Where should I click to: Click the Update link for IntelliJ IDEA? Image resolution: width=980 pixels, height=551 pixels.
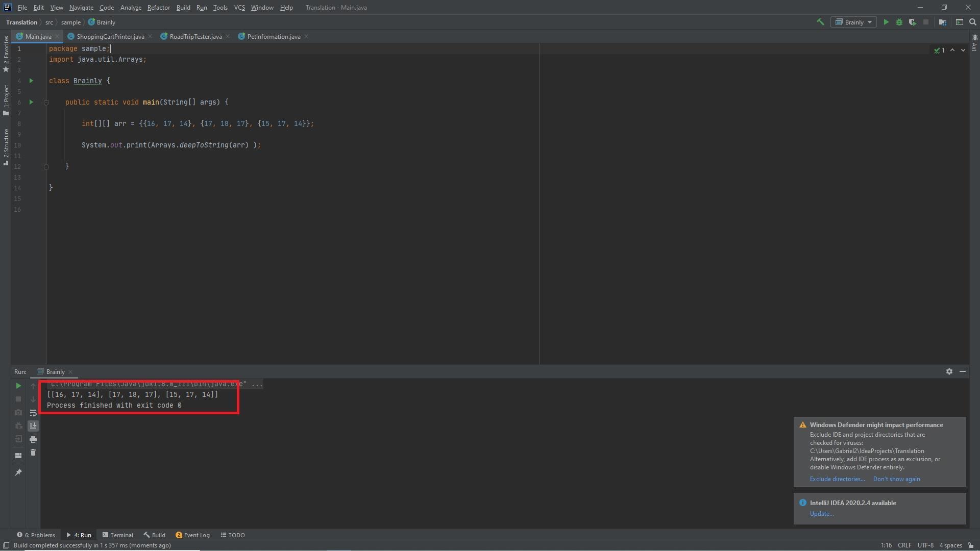[821, 514]
